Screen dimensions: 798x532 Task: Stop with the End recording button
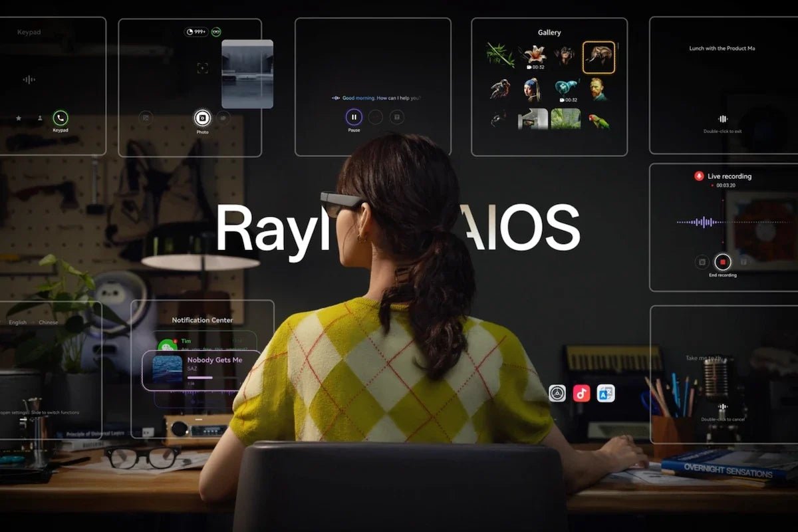(723, 262)
